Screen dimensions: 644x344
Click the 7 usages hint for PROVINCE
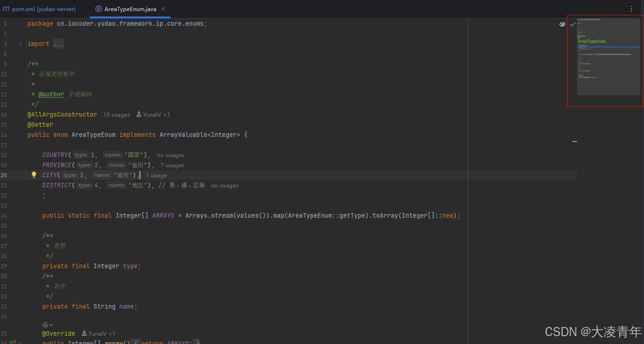(172, 165)
